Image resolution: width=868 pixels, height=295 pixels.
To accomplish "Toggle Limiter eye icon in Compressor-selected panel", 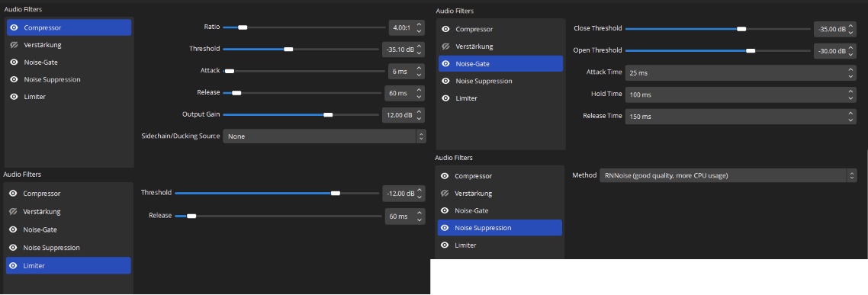I will tap(14, 97).
